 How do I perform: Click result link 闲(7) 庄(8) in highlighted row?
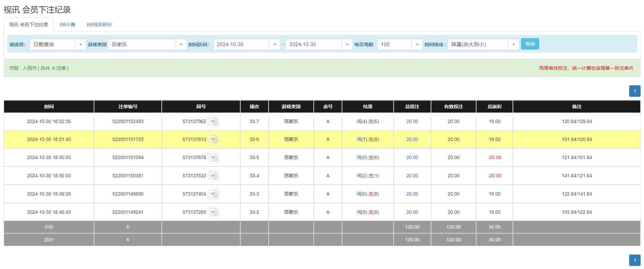coord(368,139)
